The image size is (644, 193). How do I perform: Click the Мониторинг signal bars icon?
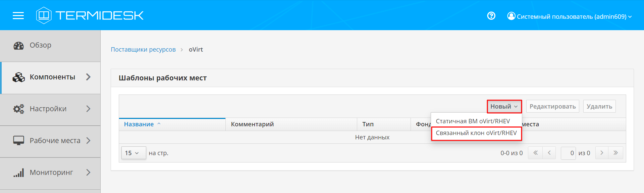pyautogui.click(x=18, y=173)
